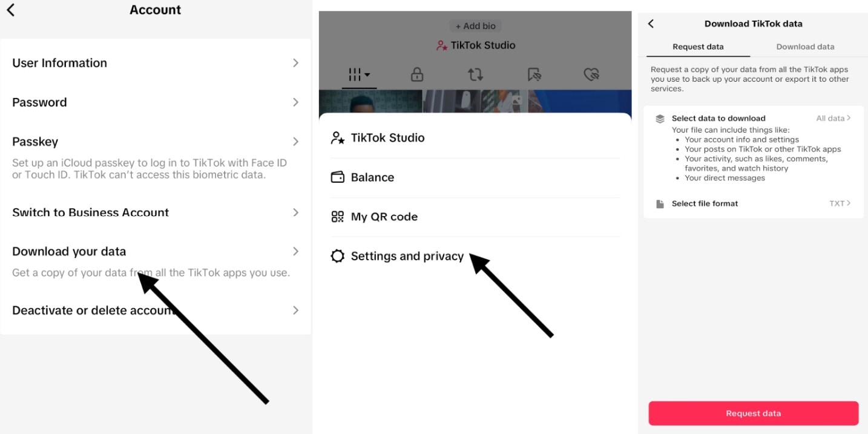The height and width of the screenshot is (434, 868).
Task: Open the liked videos heart tab
Action: [591, 75]
